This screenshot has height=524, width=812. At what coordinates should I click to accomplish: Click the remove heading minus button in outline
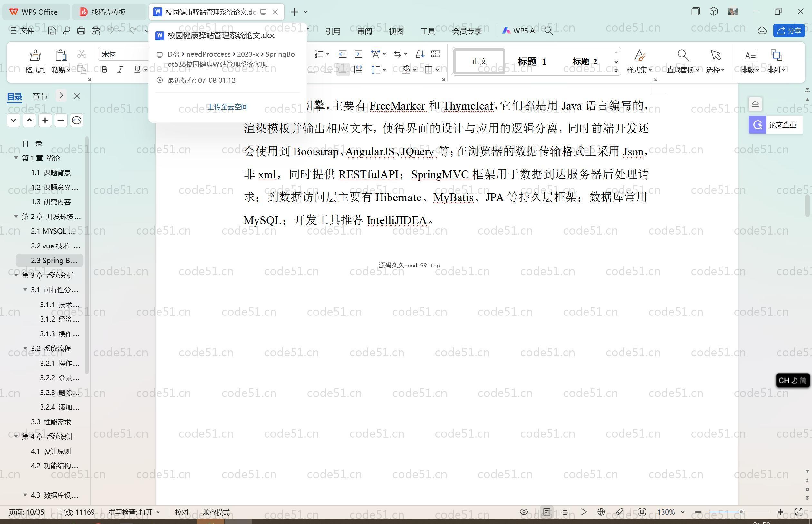click(61, 120)
